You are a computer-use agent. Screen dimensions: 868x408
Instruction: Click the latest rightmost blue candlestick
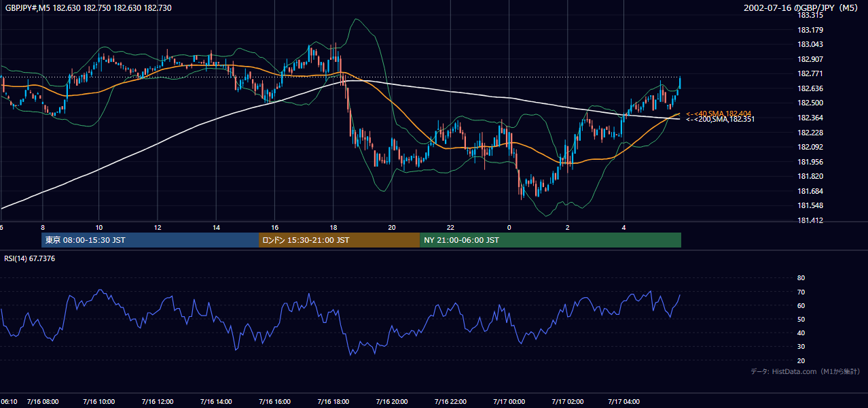(680, 83)
